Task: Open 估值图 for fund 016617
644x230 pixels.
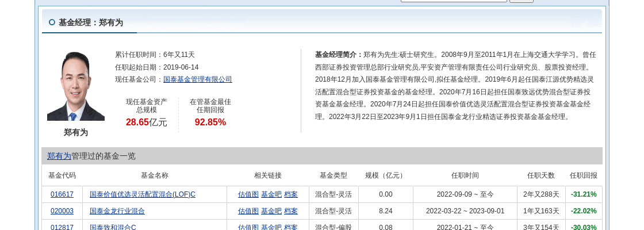Action: [248, 194]
